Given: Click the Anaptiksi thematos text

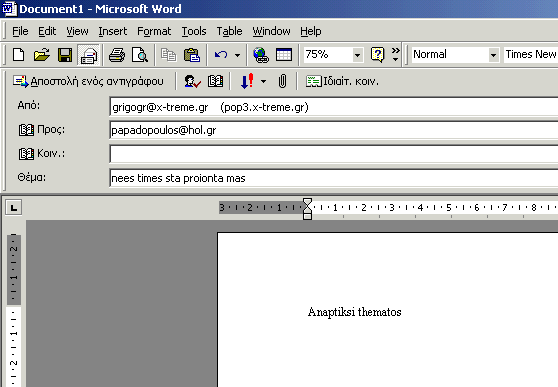Looking at the screenshot, I should point(354,312).
